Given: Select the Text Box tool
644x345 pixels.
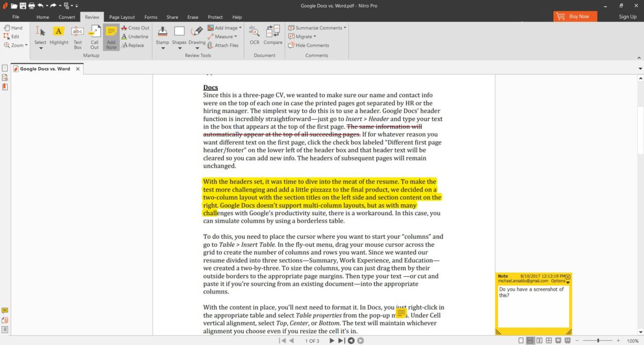Looking at the screenshot, I should tap(78, 36).
